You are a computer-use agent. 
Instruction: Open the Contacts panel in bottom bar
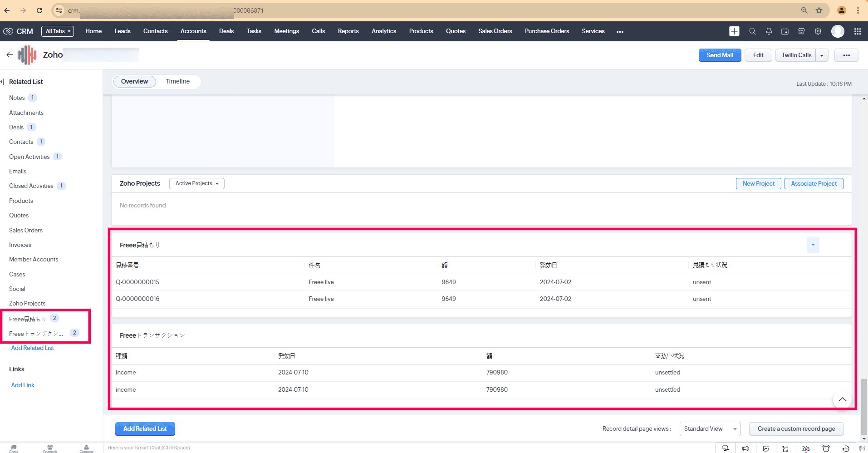tap(86, 448)
